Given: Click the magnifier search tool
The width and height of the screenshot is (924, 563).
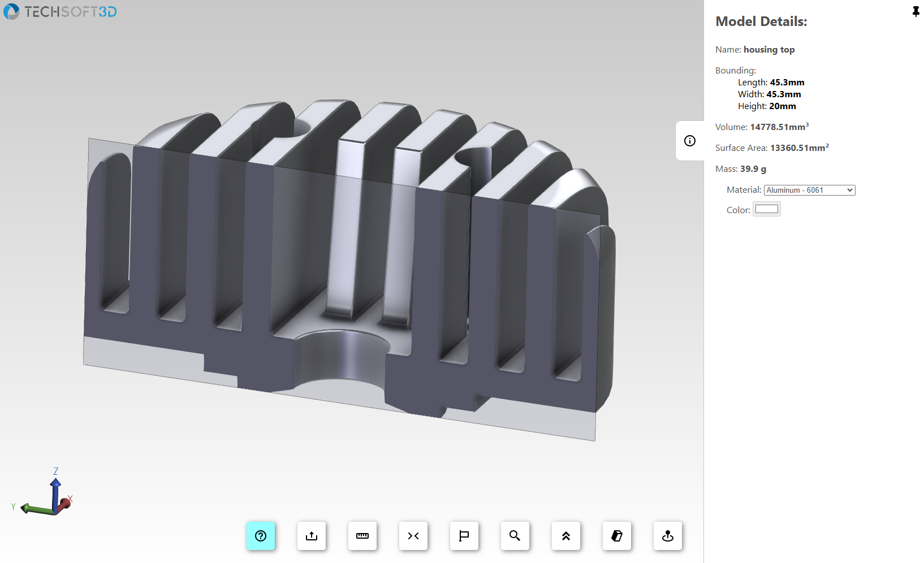Looking at the screenshot, I should 515,536.
